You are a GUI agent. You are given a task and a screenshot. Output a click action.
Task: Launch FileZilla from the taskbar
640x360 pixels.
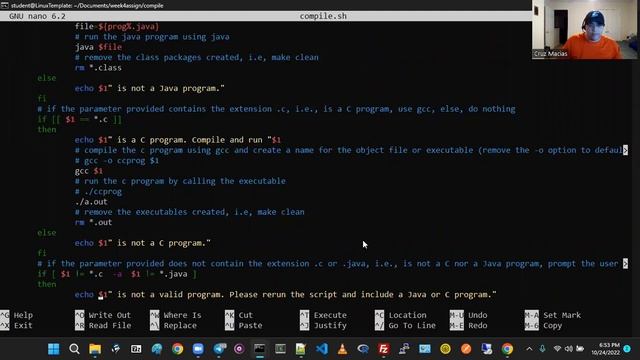[x=383, y=349]
